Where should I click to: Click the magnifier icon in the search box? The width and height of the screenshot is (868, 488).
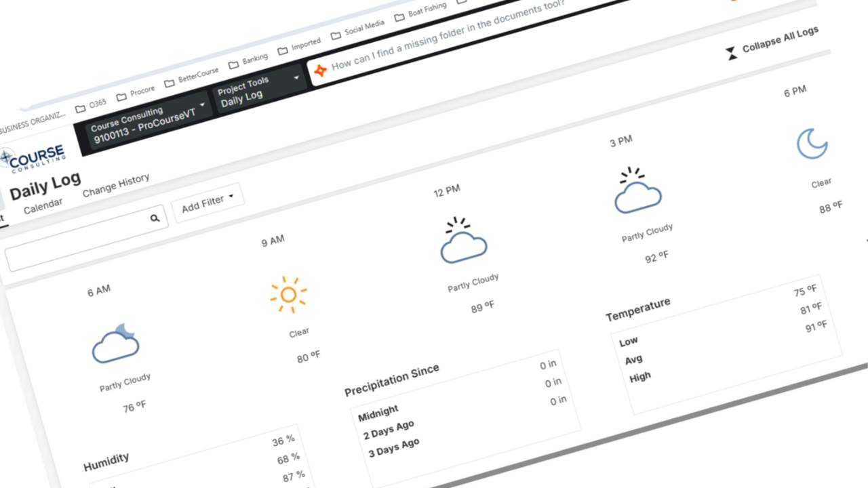(155, 218)
